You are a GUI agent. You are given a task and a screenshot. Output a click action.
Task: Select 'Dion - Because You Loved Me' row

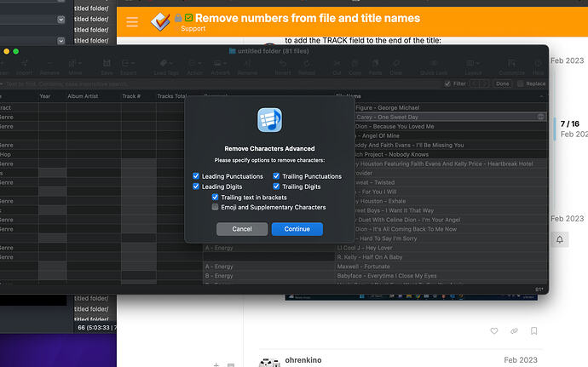pos(451,126)
